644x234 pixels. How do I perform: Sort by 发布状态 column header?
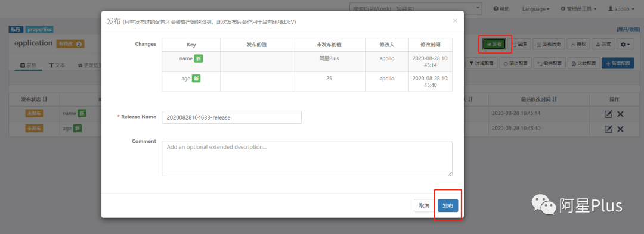click(x=34, y=99)
